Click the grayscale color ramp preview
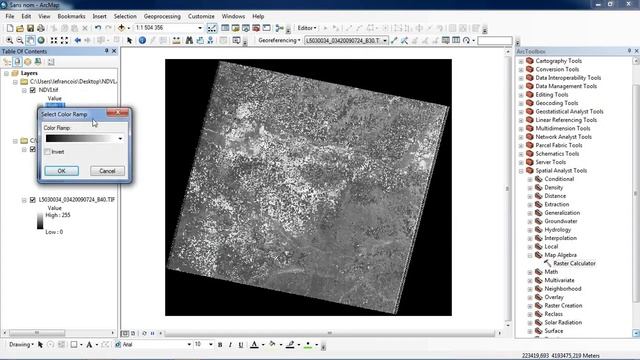Image resolution: width=640 pixels, height=360 pixels. pyautogui.click(x=80, y=139)
